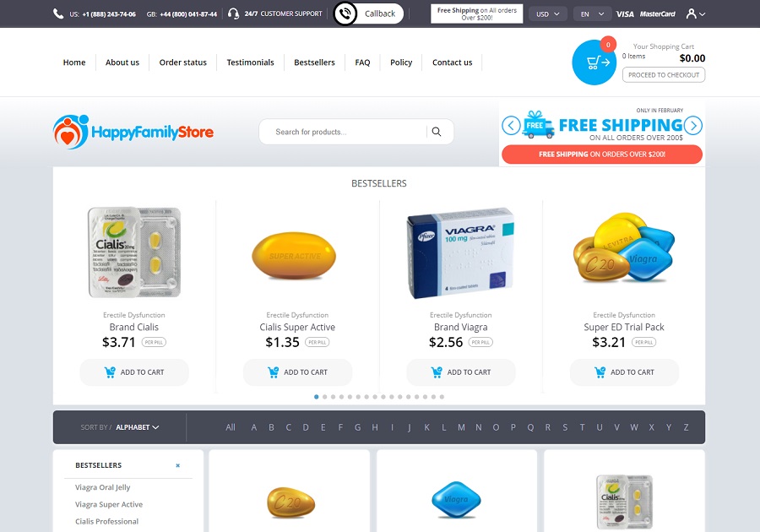760x532 pixels.
Task: Click the HappyFamilyStore logo
Action: pyautogui.click(x=133, y=132)
